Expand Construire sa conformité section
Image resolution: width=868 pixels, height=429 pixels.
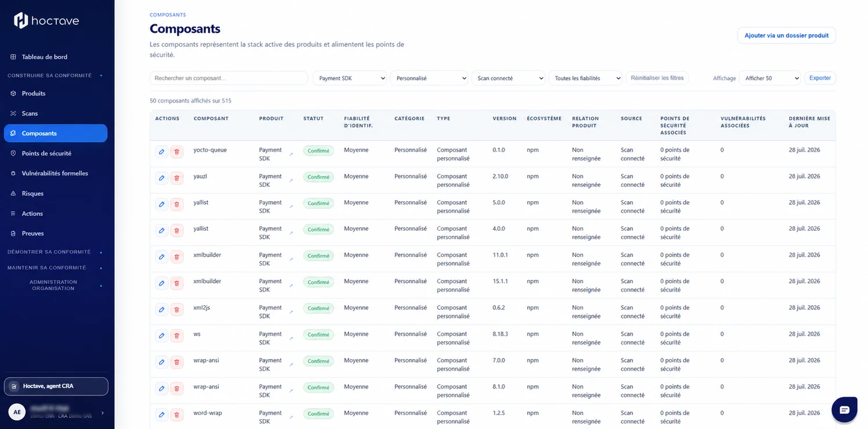pos(54,75)
